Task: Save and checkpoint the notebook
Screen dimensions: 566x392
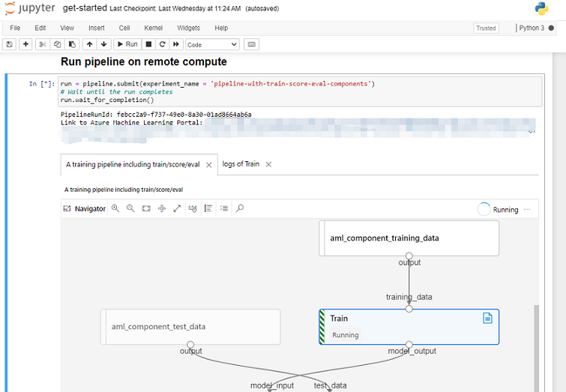Action: click(x=10, y=44)
